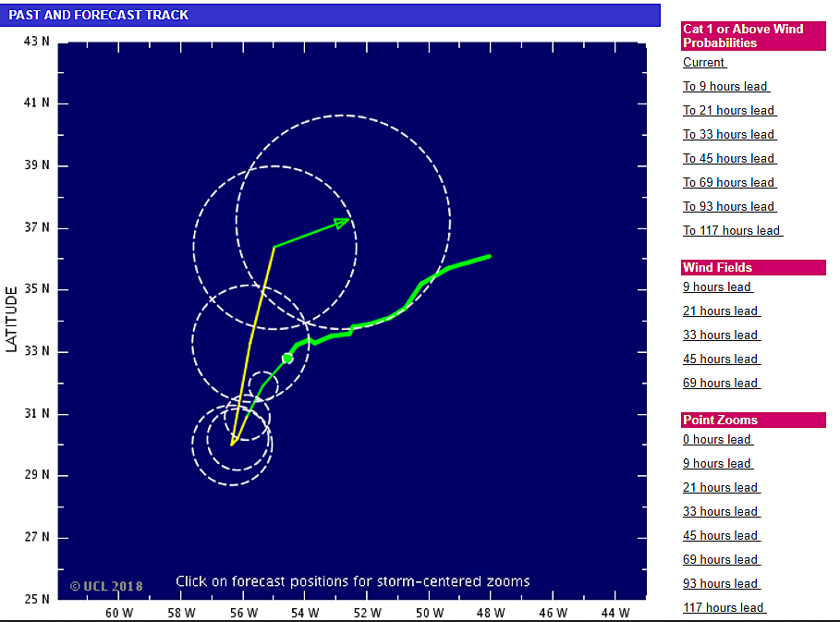Open the 0 hours lead point zoom
The image size is (840, 622).
tap(717, 440)
